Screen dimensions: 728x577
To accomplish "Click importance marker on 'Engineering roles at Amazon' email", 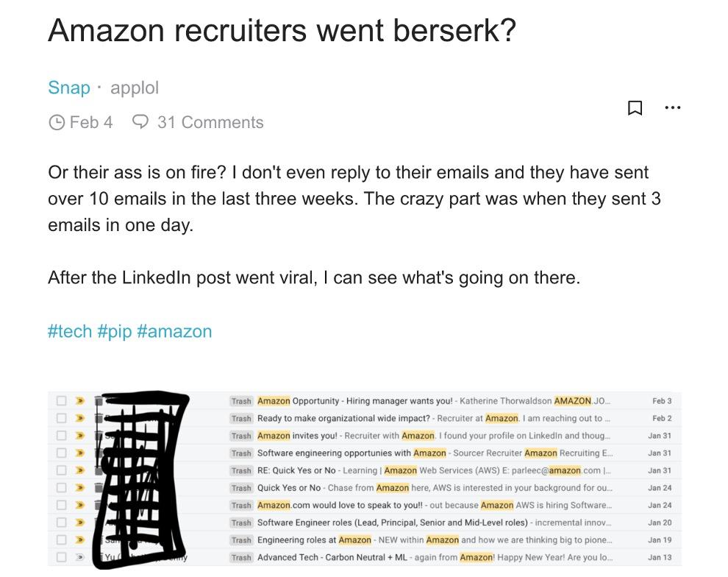I will [x=80, y=540].
